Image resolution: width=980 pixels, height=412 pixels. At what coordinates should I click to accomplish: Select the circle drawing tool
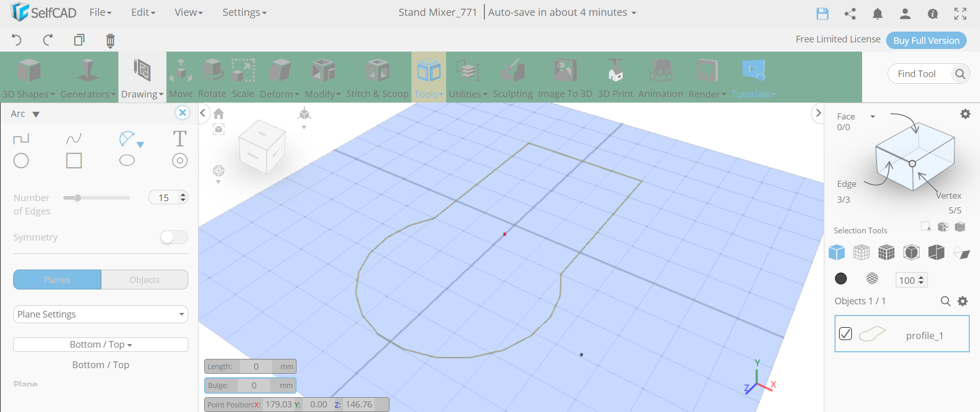[x=21, y=161]
